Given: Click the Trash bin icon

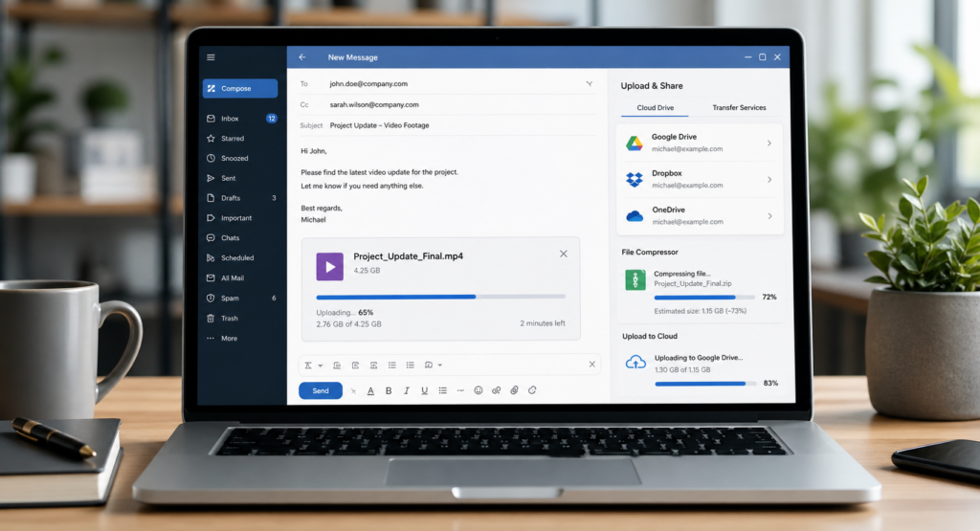Looking at the screenshot, I should coord(211,318).
